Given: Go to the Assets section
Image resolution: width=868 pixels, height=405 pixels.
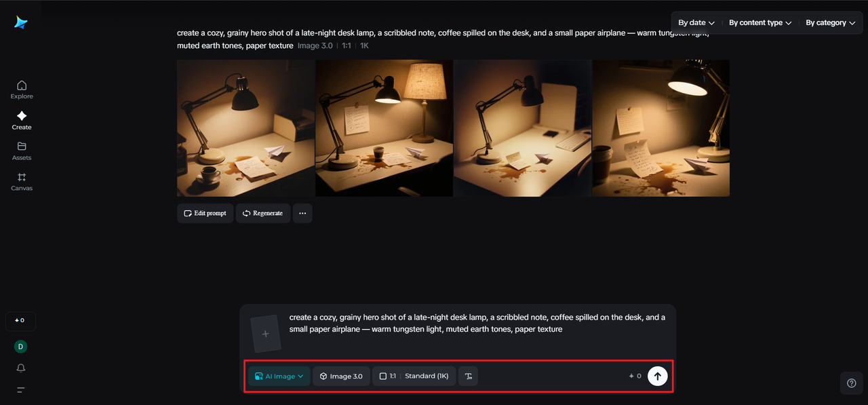Looking at the screenshot, I should tap(22, 151).
